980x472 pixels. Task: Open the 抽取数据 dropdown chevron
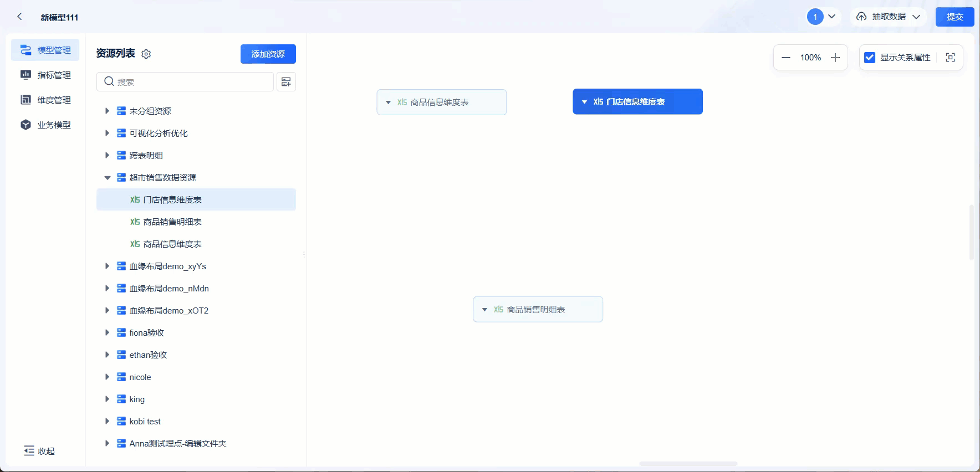(916, 17)
